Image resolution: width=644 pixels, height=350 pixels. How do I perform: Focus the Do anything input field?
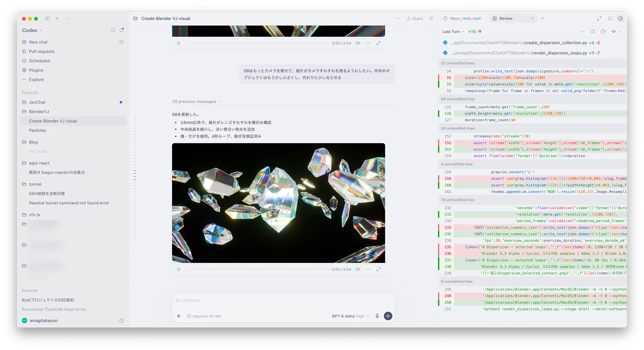[283, 300]
